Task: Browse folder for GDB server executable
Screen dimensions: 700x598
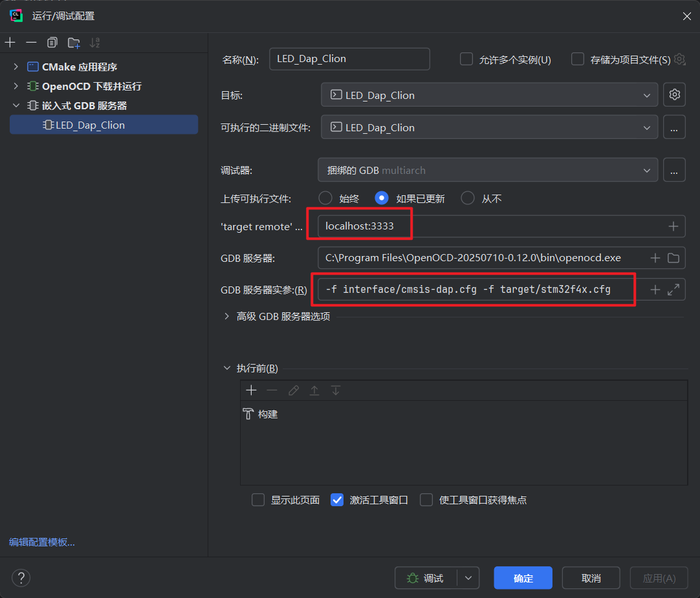Action: 673,258
